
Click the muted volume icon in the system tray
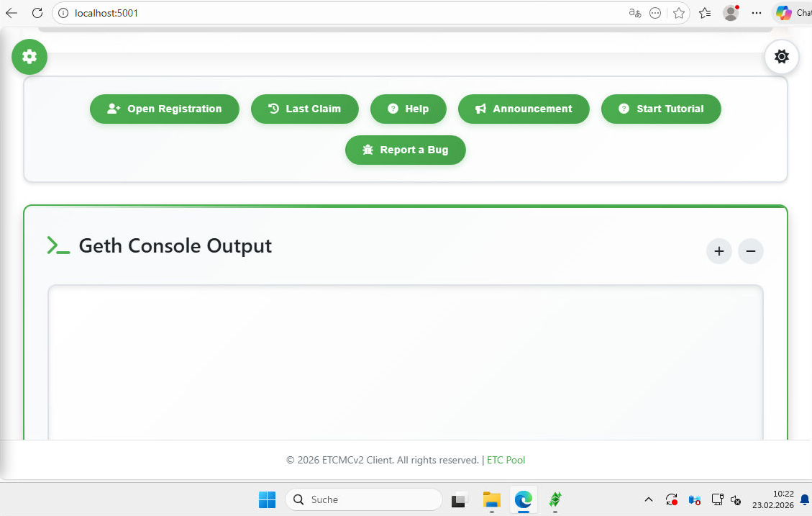click(x=736, y=499)
